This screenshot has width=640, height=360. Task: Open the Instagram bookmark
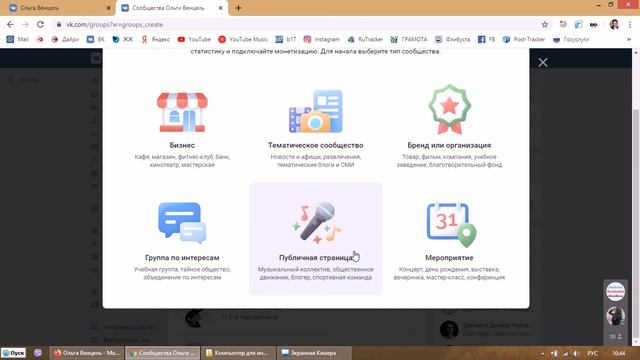(x=321, y=39)
